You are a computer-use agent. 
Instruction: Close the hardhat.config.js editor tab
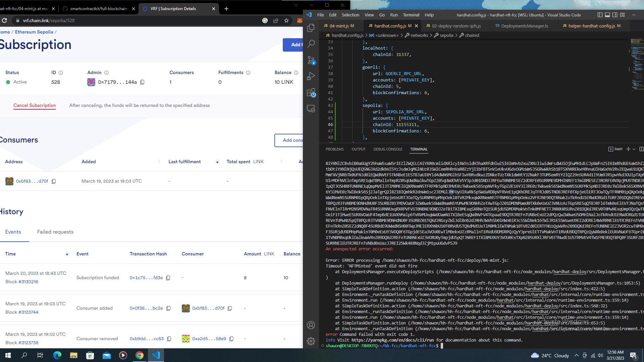coord(416,26)
